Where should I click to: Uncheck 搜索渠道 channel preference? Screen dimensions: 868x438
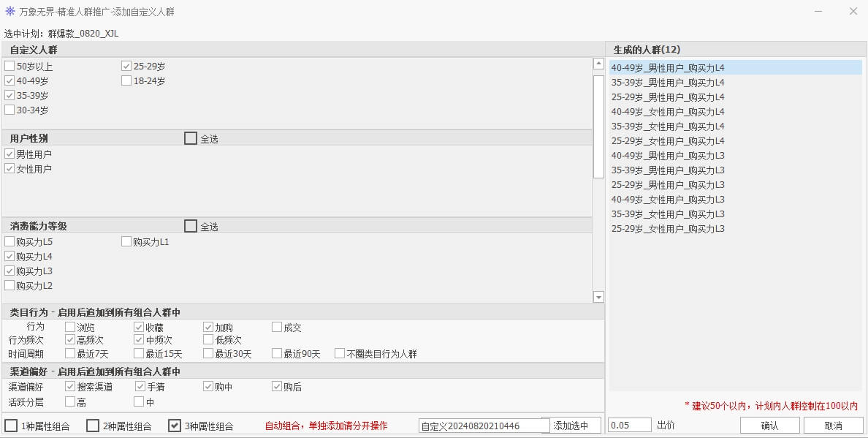tap(70, 387)
